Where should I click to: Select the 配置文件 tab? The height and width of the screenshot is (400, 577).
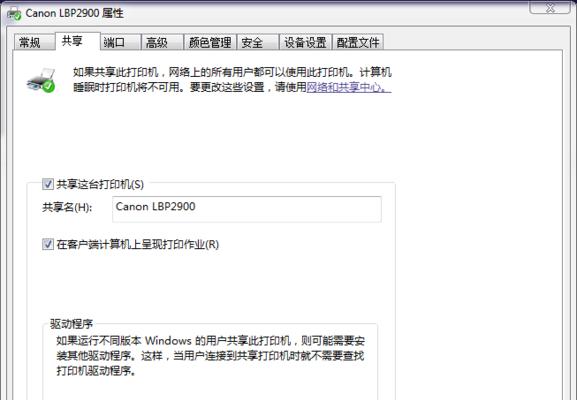(x=358, y=42)
